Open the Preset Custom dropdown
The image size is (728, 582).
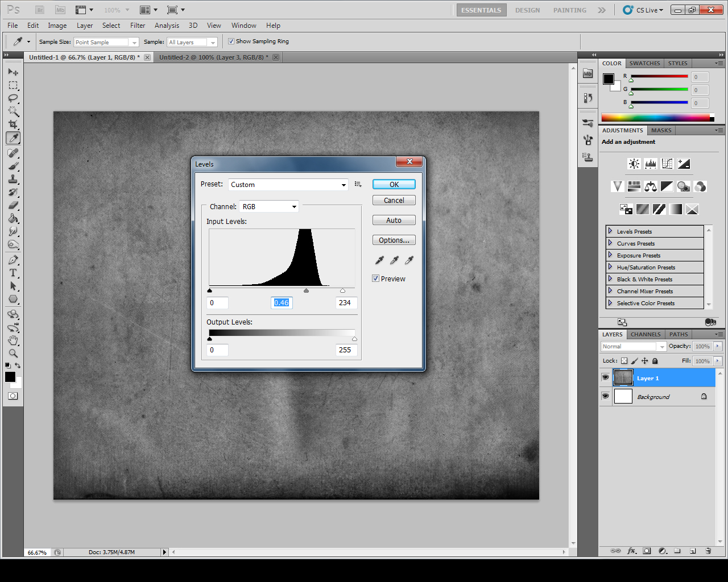288,185
